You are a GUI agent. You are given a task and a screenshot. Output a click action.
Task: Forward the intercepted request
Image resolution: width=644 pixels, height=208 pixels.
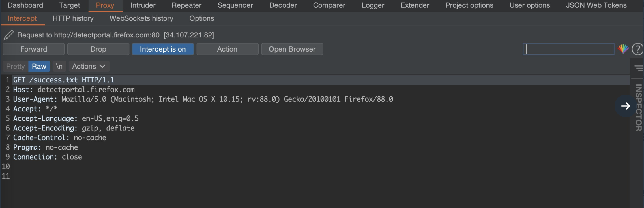click(34, 49)
